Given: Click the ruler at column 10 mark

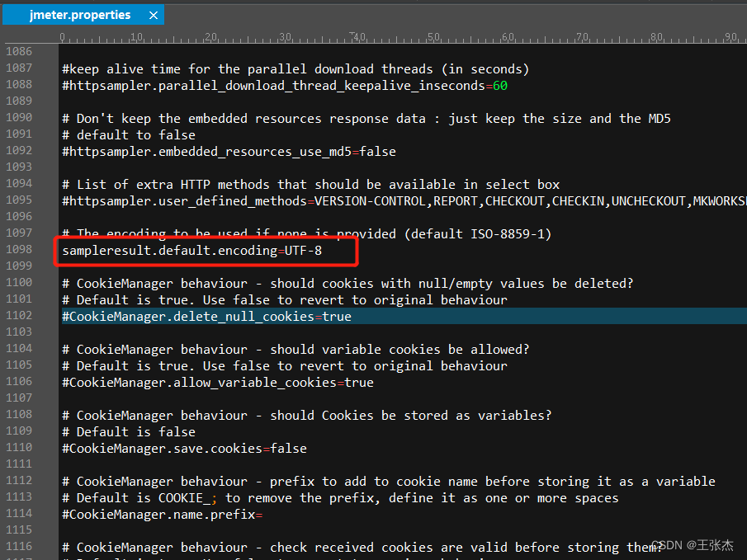Looking at the screenshot, I should (x=136, y=38).
